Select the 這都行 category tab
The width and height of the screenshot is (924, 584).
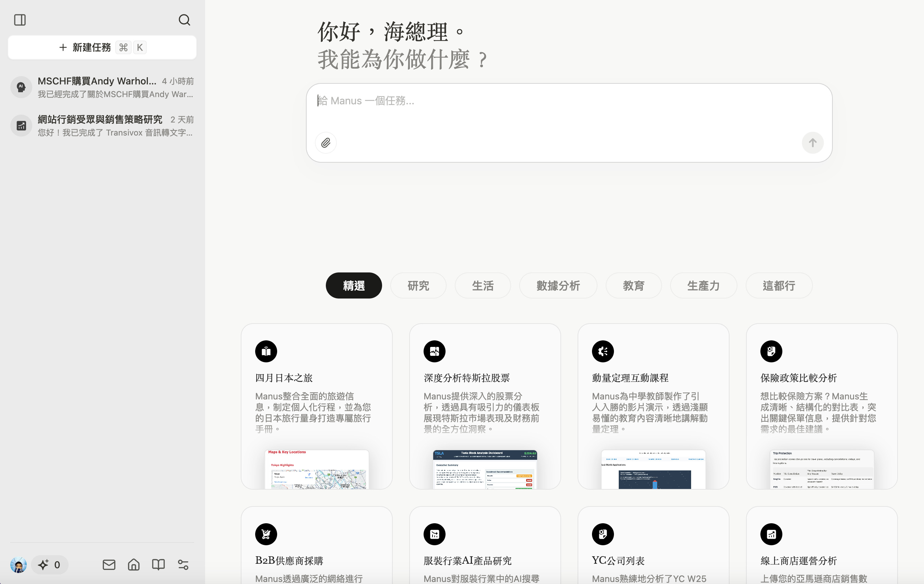[x=779, y=286]
